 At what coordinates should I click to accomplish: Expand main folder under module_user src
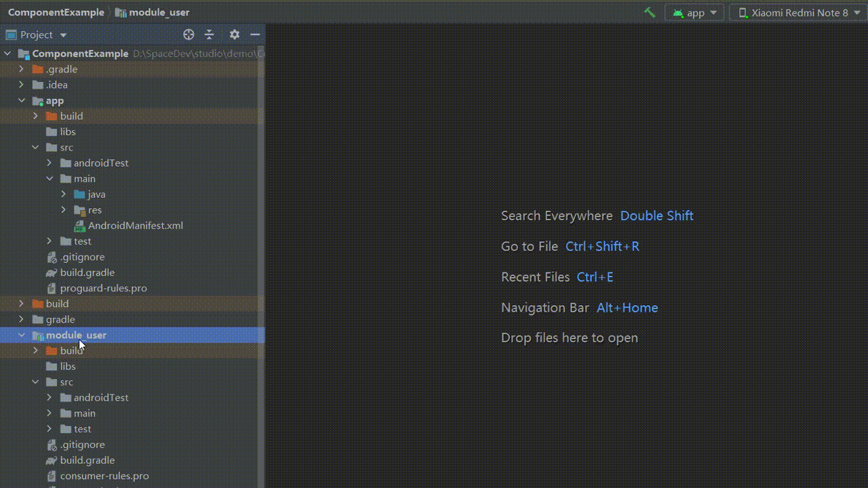[x=49, y=413]
